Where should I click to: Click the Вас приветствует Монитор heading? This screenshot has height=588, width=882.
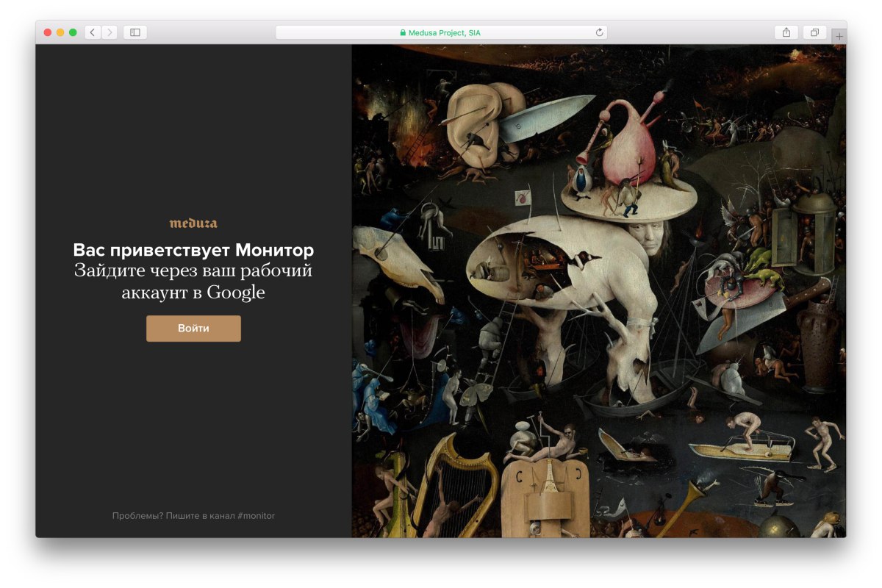193,250
